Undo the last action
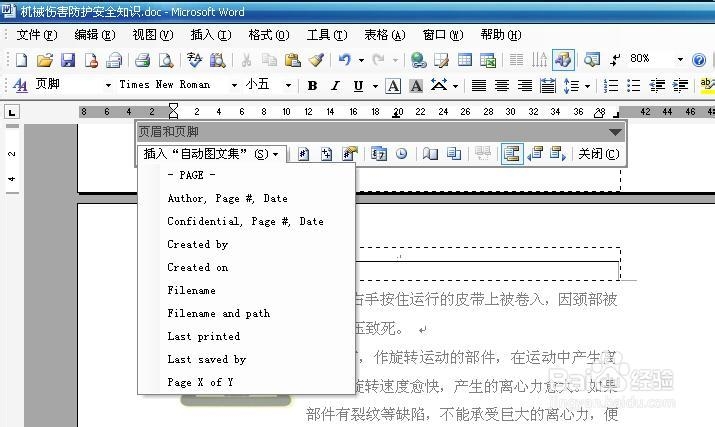Image resolution: width=715 pixels, height=427 pixels. pos(345,60)
